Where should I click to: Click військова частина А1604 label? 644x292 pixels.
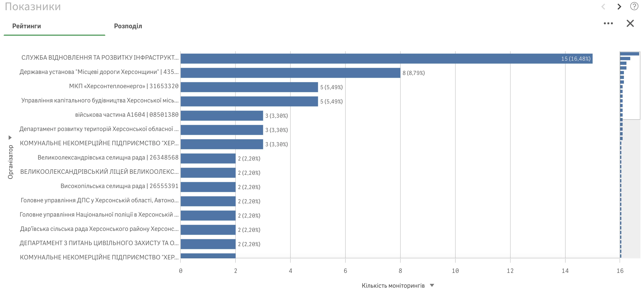127,115
